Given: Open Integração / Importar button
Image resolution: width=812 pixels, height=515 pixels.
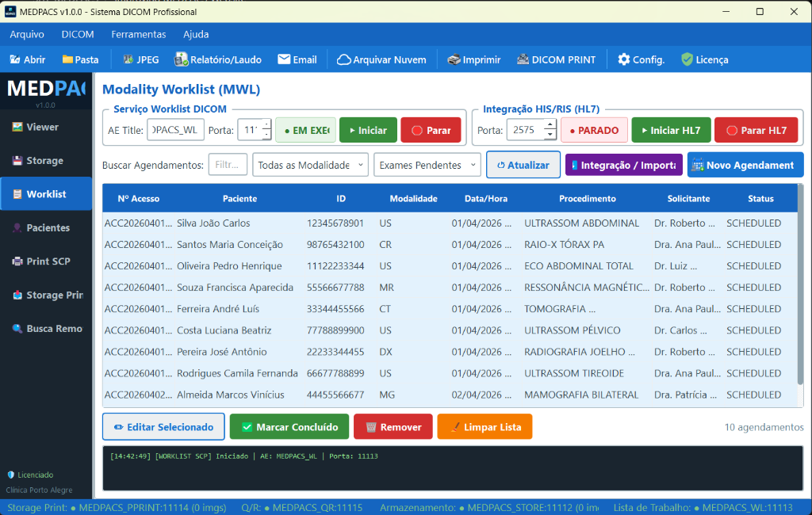Looking at the screenshot, I should 623,165.
